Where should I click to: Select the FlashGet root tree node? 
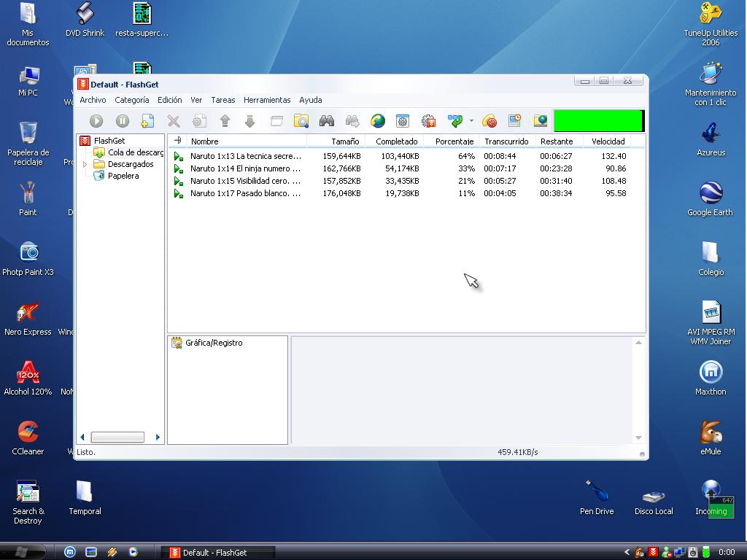tap(109, 141)
